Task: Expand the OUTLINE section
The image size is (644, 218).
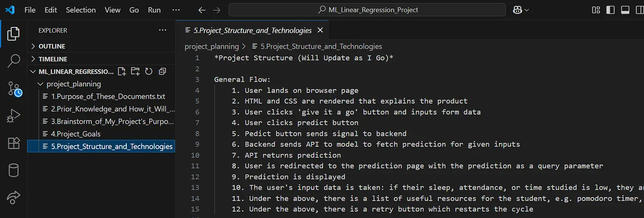Action: [52, 46]
